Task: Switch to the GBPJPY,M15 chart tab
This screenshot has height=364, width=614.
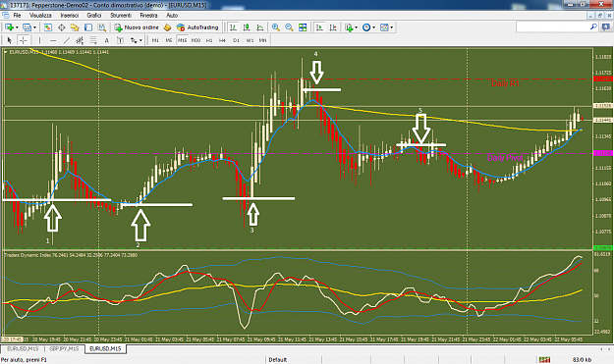Action: point(64,348)
